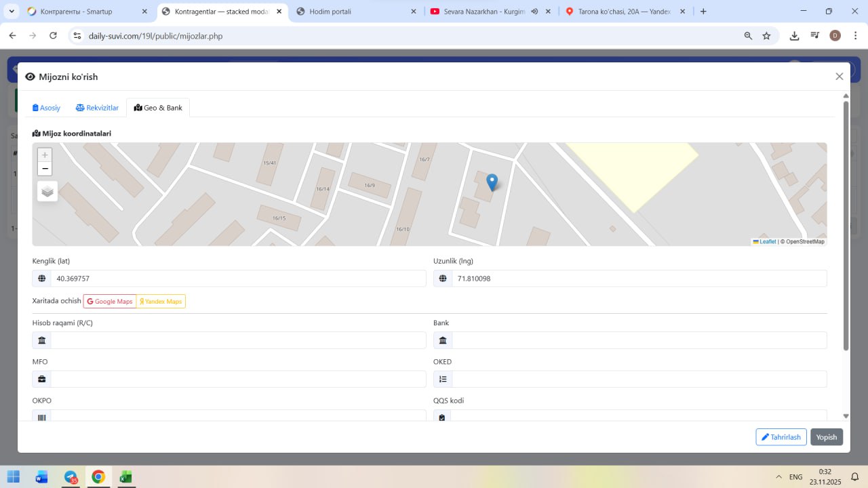Open location in Yandex Maps

(x=161, y=302)
